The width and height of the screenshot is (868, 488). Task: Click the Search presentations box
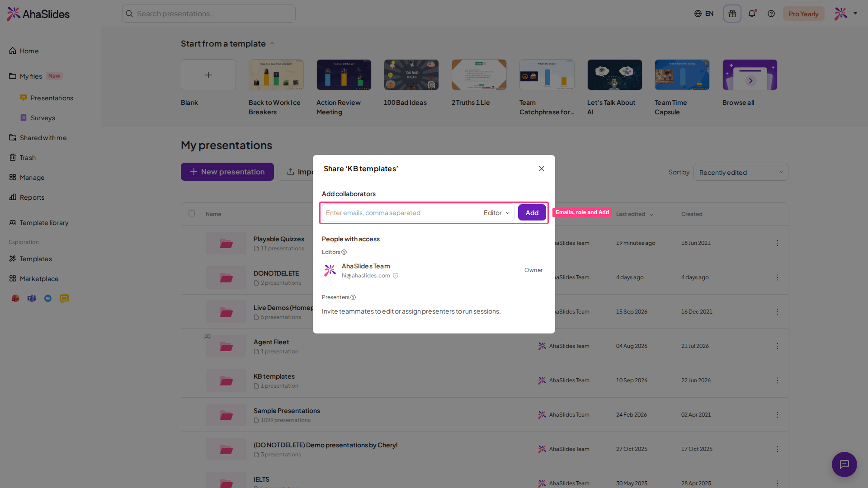click(209, 14)
